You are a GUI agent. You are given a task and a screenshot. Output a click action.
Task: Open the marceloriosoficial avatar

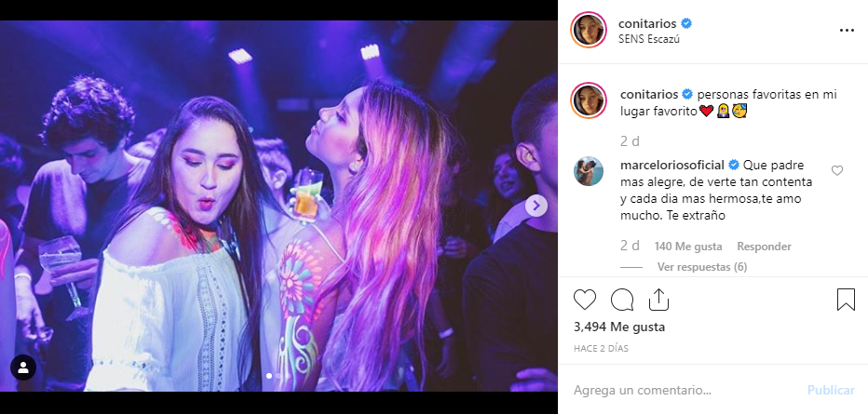(x=589, y=171)
